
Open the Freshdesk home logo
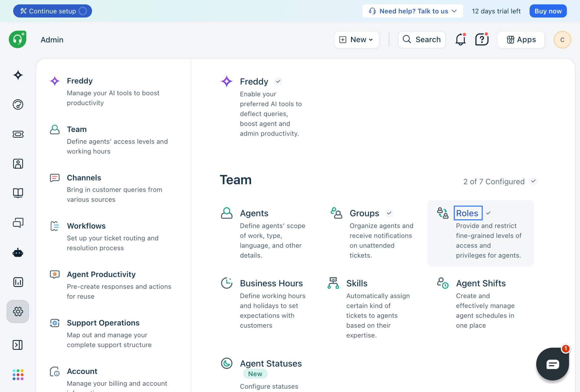click(x=18, y=39)
